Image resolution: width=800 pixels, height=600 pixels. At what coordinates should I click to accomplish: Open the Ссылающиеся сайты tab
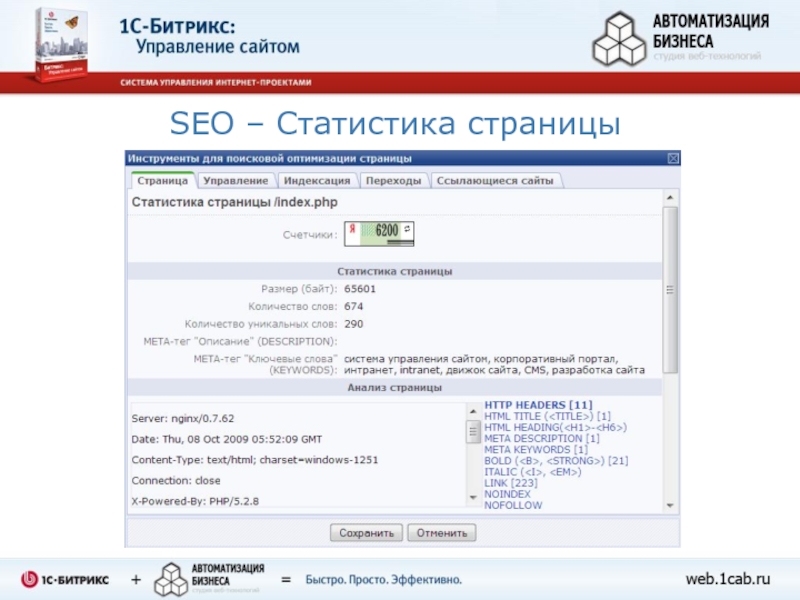coord(495,181)
